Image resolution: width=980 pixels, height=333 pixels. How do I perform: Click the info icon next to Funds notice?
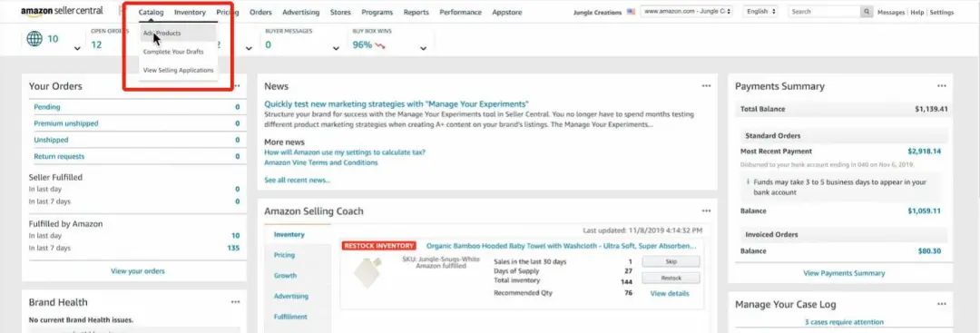[748, 182]
